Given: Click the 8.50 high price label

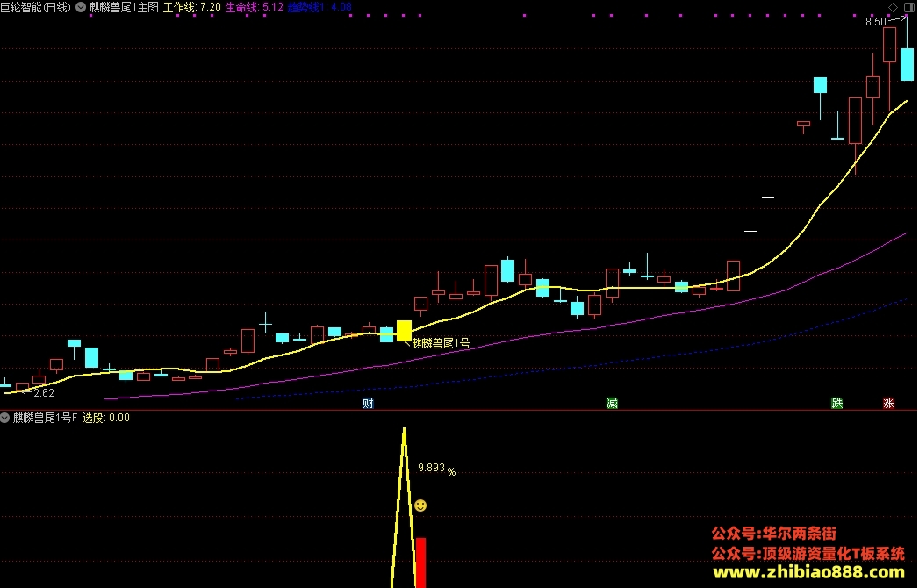Looking at the screenshot, I should pyautogui.click(x=876, y=22).
